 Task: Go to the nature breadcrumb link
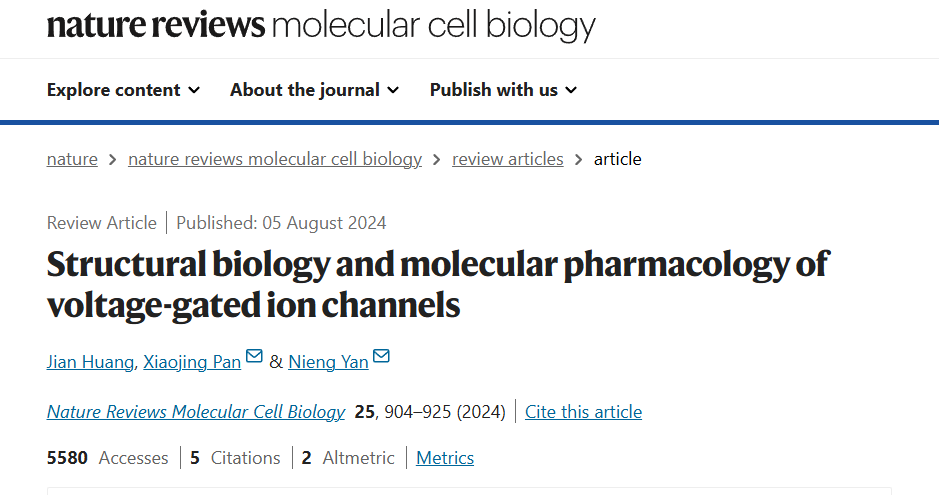pos(72,159)
